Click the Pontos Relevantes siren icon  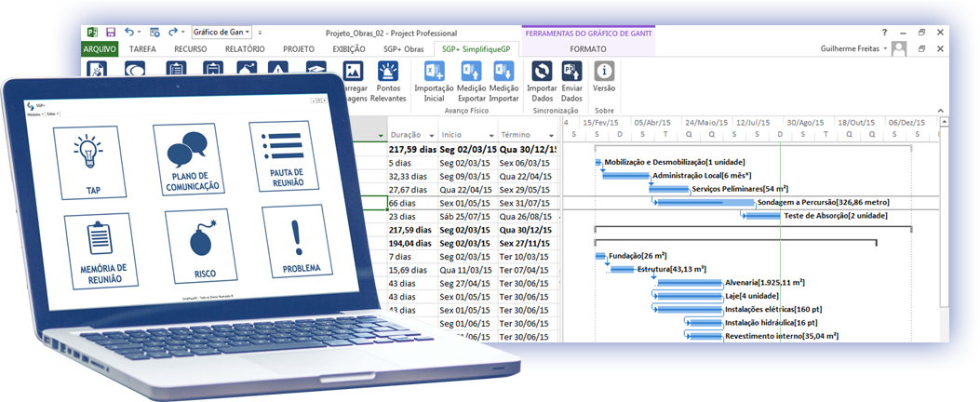tap(387, 72)
